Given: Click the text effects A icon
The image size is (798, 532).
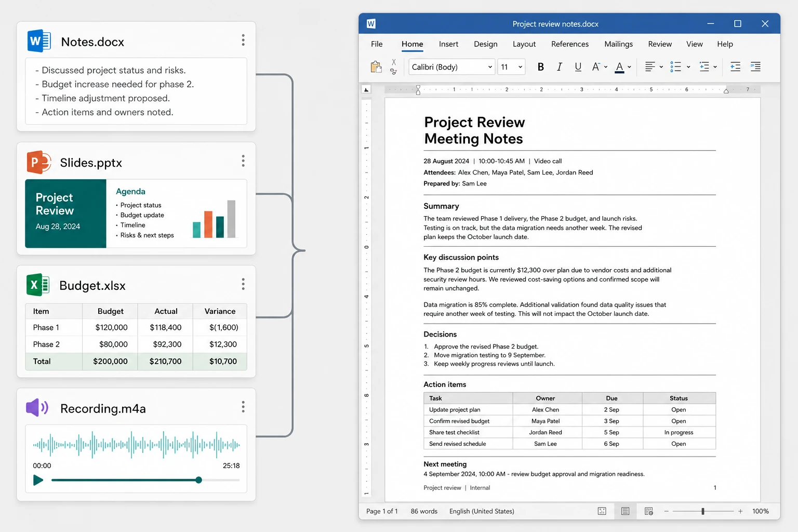Looking at the screenshot, I should 596,66.
